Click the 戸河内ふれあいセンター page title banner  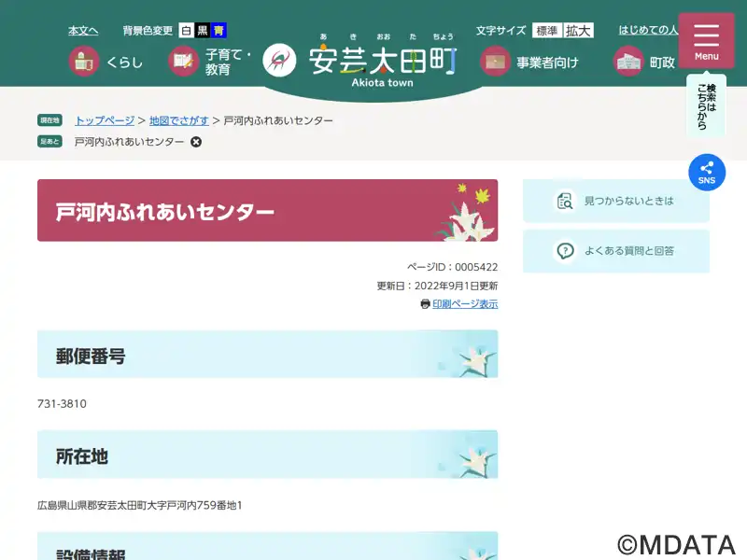tap(267, 211)
